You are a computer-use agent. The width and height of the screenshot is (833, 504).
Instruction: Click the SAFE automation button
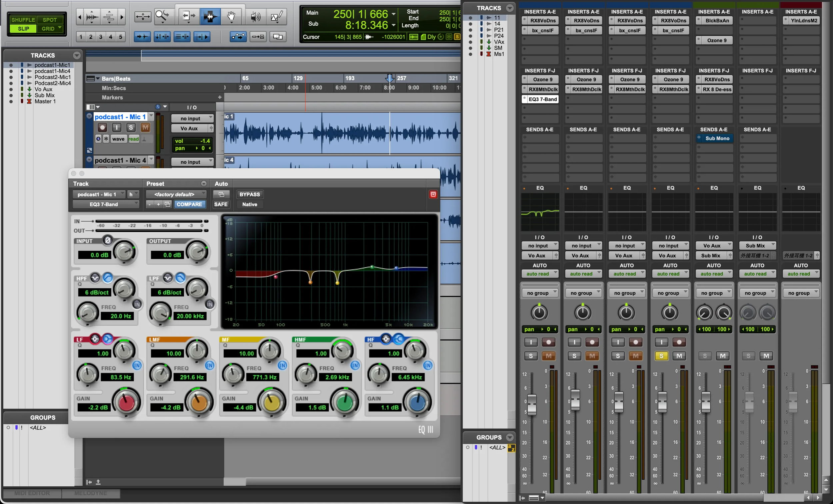pos(221,204)
